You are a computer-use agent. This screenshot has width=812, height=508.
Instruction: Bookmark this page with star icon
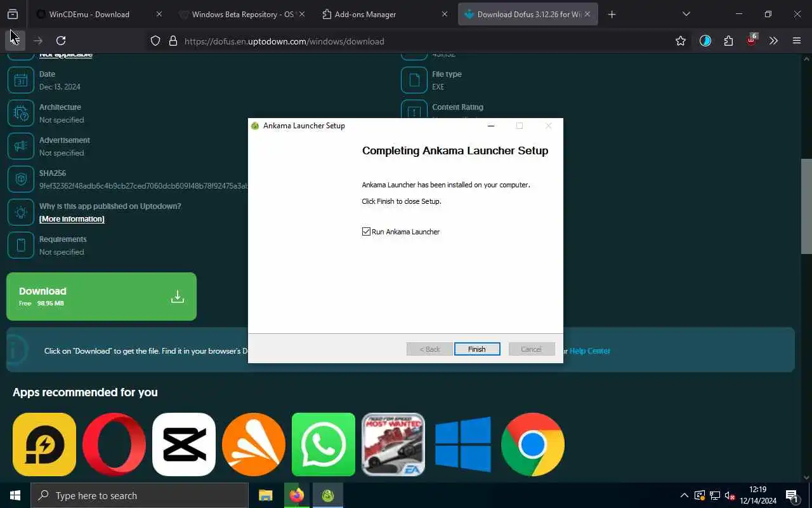[x=681, y=41]
